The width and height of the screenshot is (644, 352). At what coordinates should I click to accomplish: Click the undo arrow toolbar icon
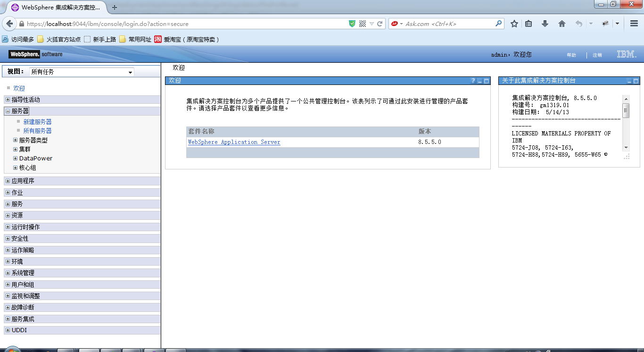click(579, 24)
